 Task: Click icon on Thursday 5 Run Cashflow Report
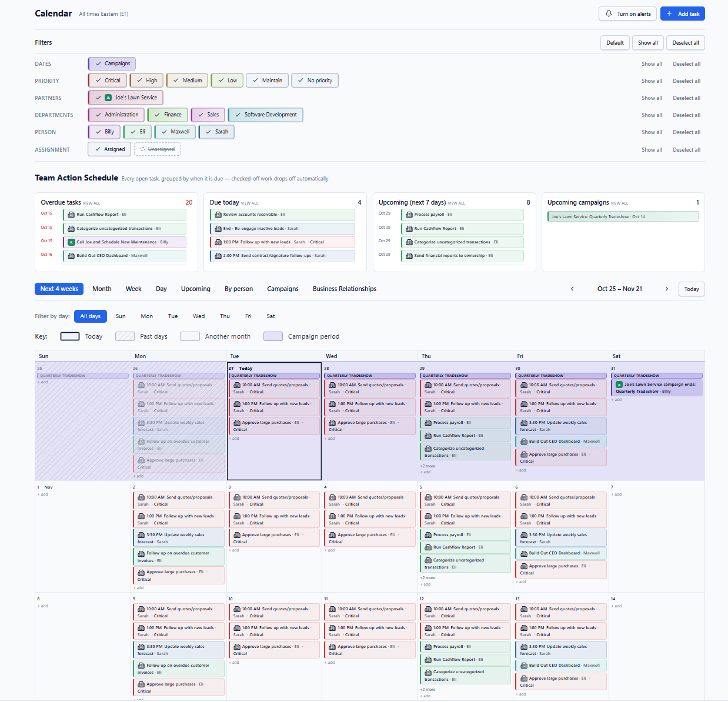click(x=428, y=547)
